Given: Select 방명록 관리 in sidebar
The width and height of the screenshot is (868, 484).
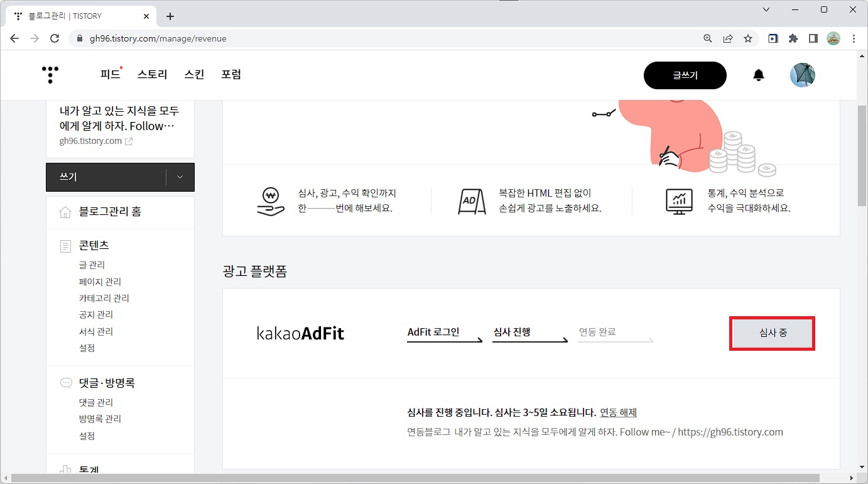Looking at the screenshot, I should (x=100, y=419).
